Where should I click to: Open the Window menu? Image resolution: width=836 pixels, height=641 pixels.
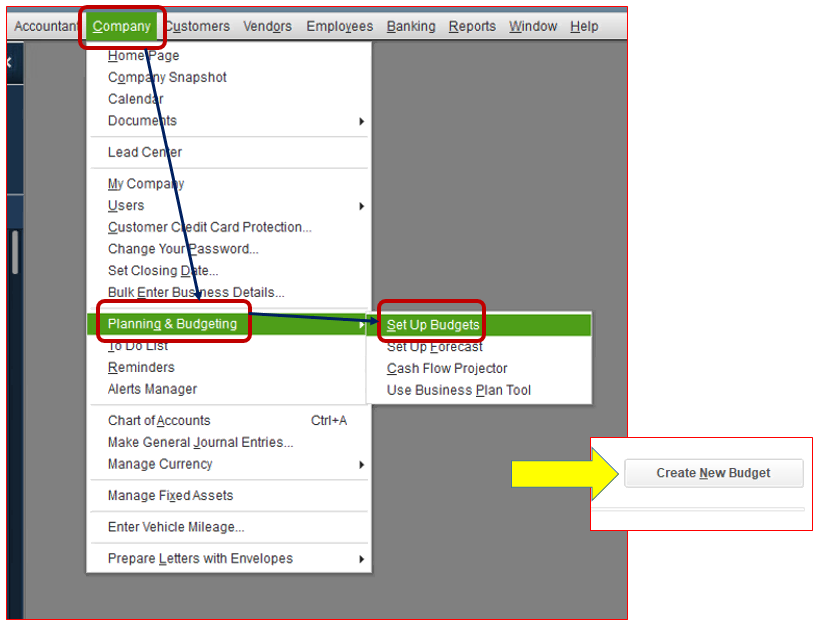click(533, 26)
